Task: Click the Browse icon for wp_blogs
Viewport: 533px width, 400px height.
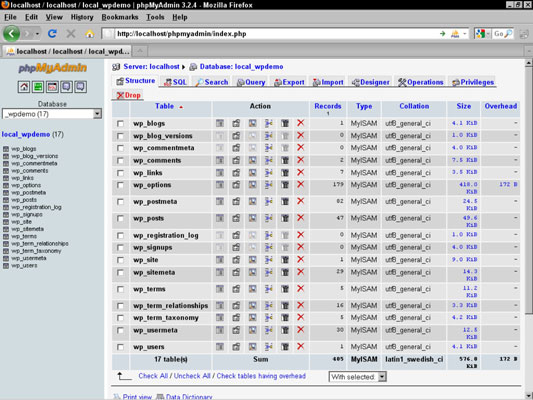Action: coord(220,123)
